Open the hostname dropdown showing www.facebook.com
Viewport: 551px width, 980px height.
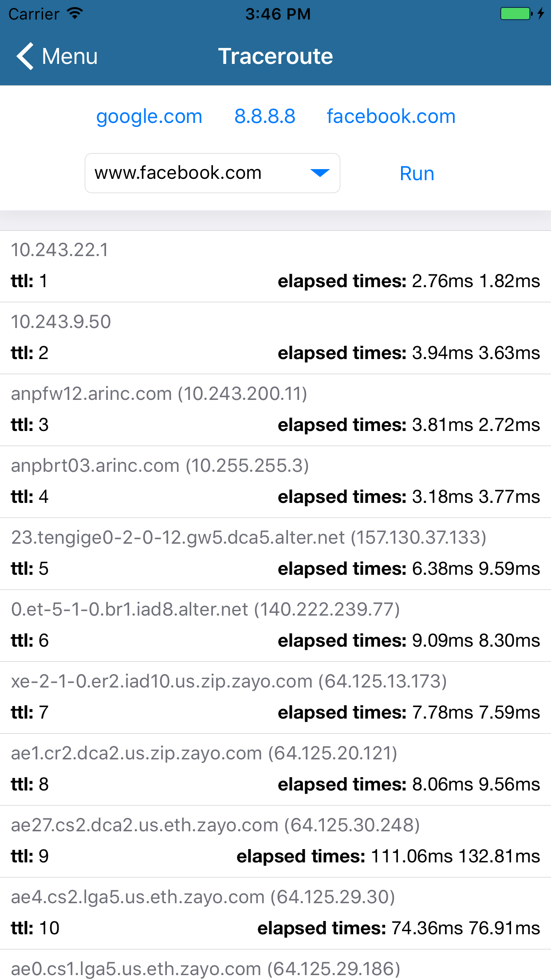point(212,173)
